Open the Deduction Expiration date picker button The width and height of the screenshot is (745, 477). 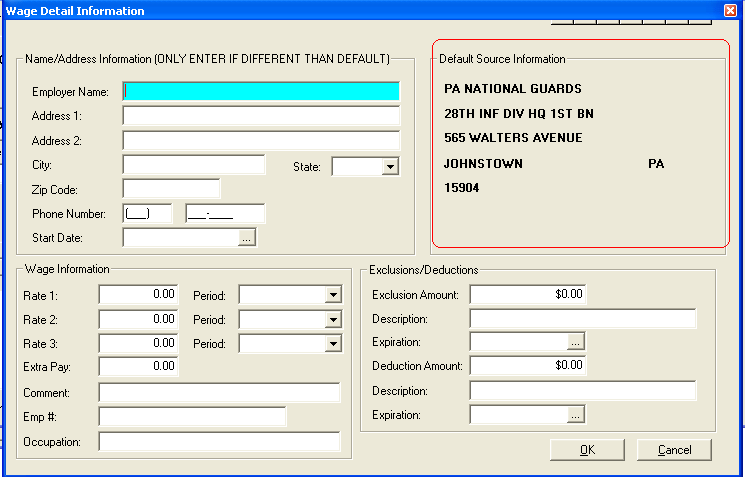tap(575, 414)
